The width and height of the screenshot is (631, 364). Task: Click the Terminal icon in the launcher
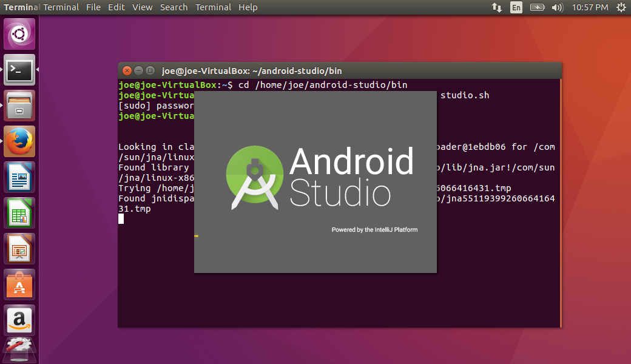(x=19, y=70)
